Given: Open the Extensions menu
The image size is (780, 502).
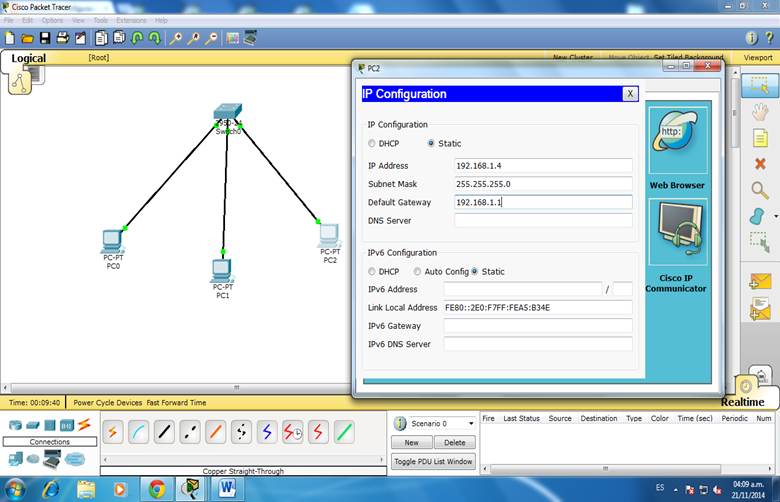Looking at the screenshot, I should pos(131,20).
